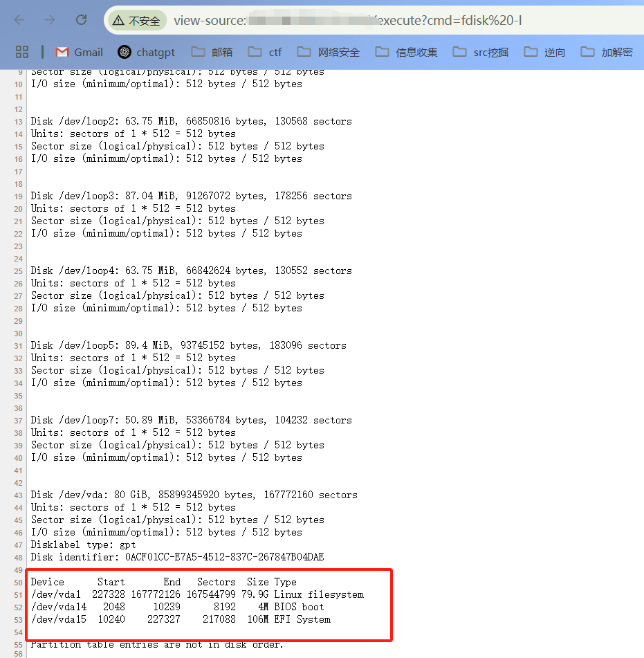The height and width of the screenshot is (658, 644).
Task: Click the 'I/O size' line on row 16
Action: coord(166,158)
